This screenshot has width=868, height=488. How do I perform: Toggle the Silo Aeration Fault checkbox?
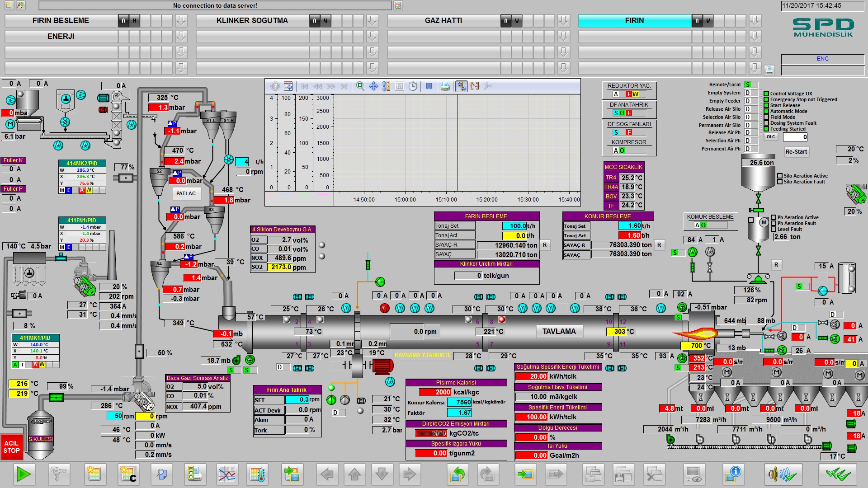780,182
